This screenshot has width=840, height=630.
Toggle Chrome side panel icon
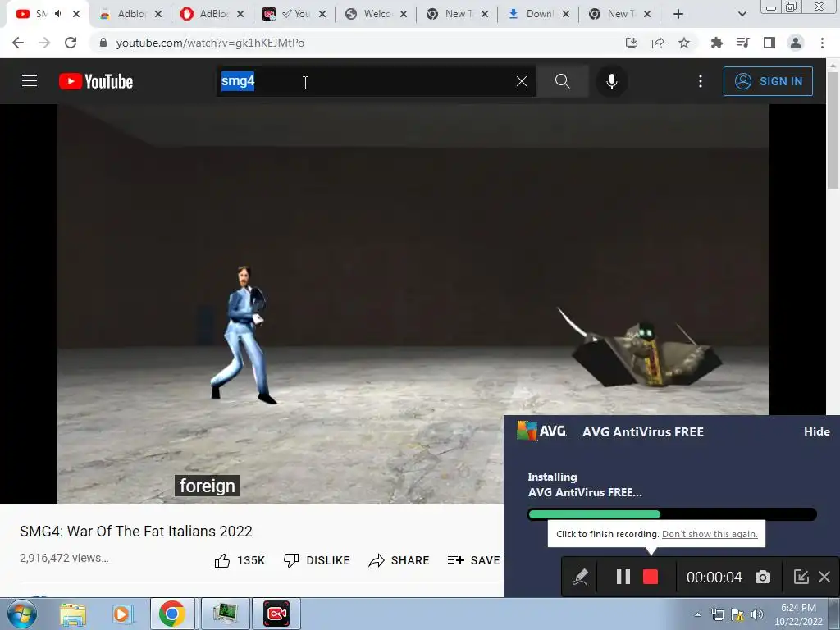[x=769, y=43]
